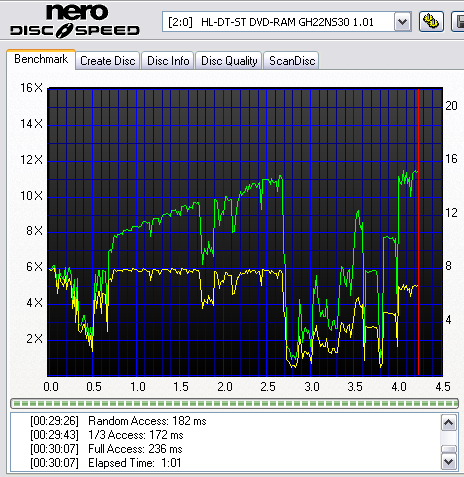Open the Disc Quality tab
The image size is (464, 477).
click(229, 61)
